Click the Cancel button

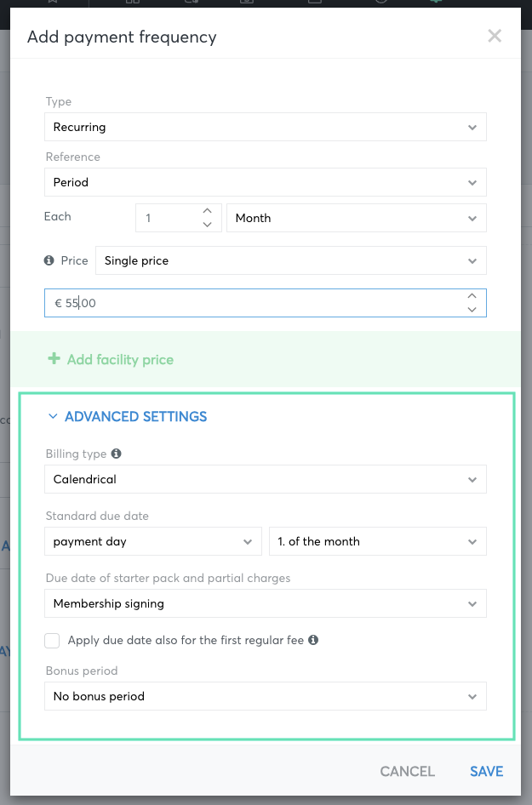(407, 771)
